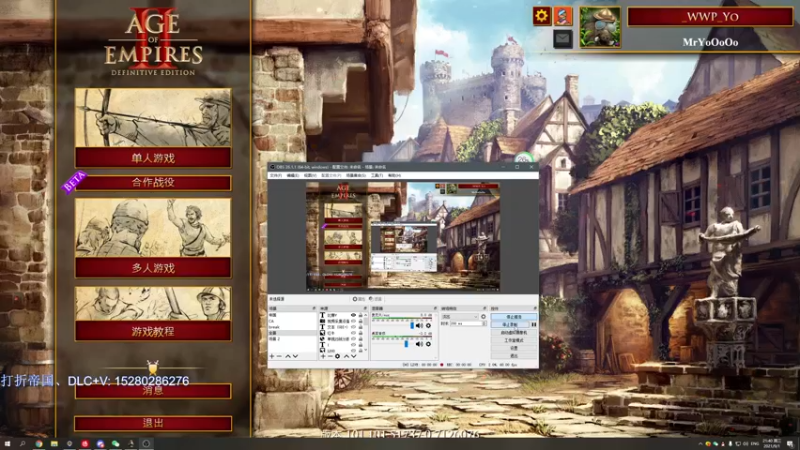Mute the first audio mixer channel
Screen dimensions: 800x450
(x=419, y=326)
